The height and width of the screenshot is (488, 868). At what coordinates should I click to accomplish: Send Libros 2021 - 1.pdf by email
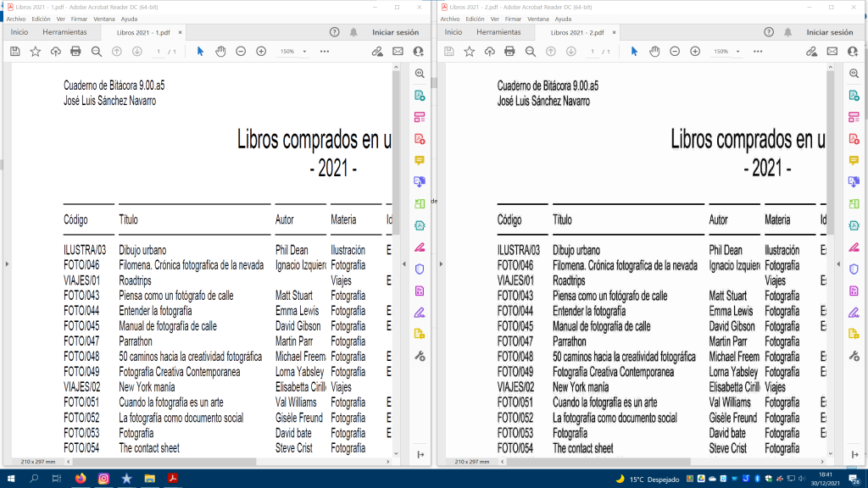pyautogui.click(x=398, y=52)
